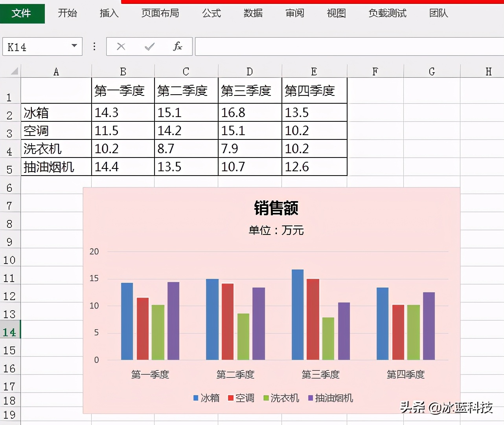Select column G header

[432, 71]
